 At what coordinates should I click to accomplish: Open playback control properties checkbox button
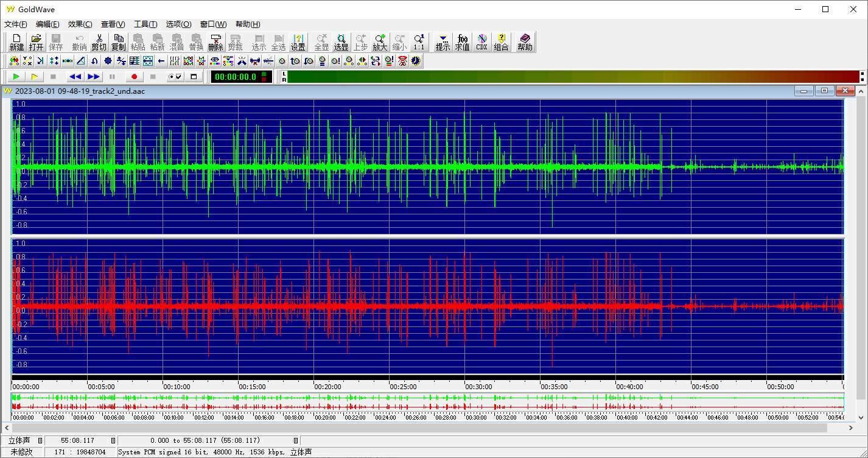point(175,77)
